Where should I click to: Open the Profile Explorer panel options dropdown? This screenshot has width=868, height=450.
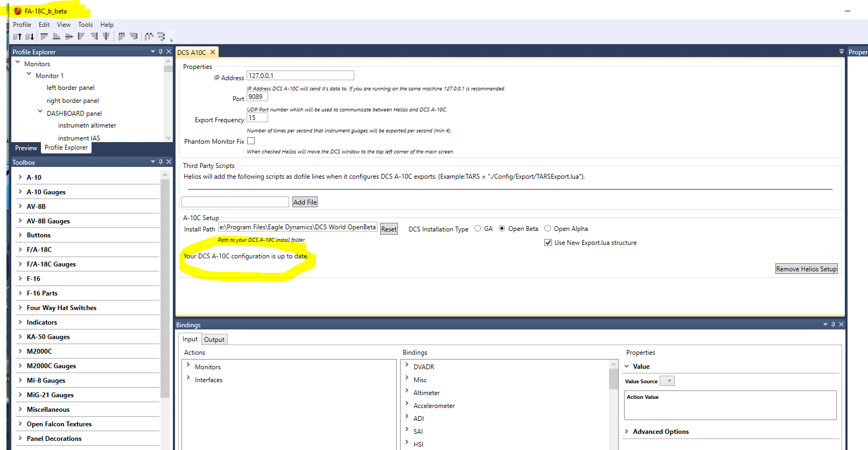pyautogui.click(x=153, y=52)
